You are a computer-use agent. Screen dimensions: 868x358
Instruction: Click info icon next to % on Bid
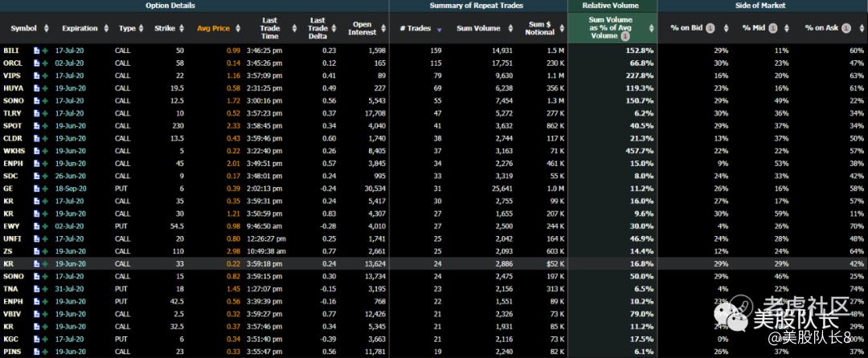tap(710, 28)
